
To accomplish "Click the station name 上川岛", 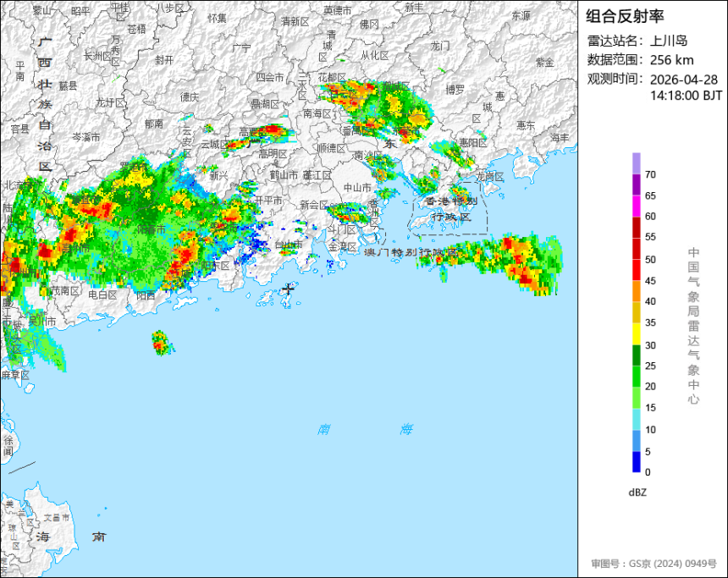I will click(x=669, y=41).
